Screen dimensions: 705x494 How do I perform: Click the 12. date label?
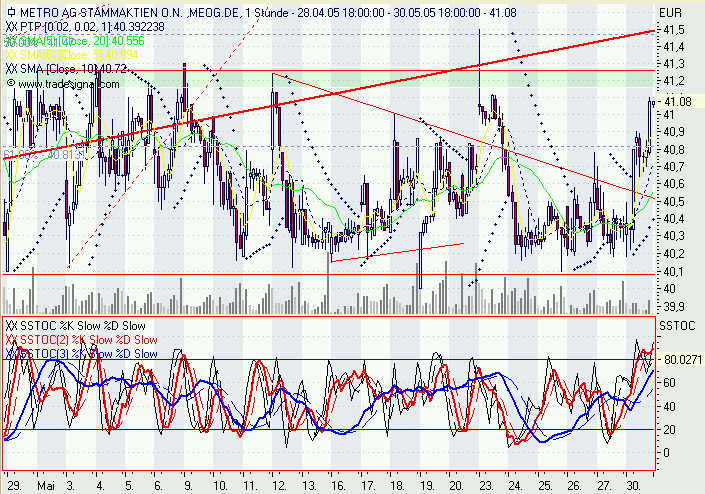coord(279,486)
